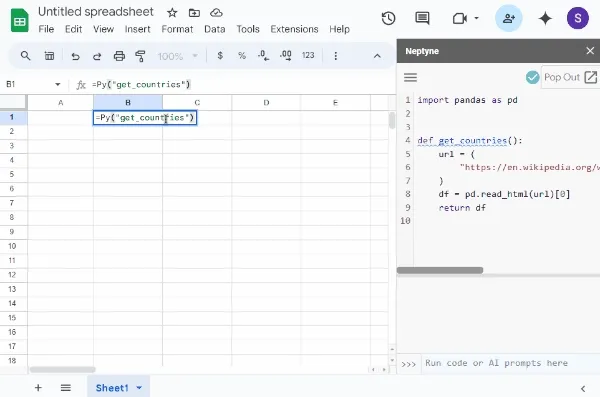Screen dimensions: 600x397
Task: Check cloud document status icon
Action: click(x=216, y=13)
